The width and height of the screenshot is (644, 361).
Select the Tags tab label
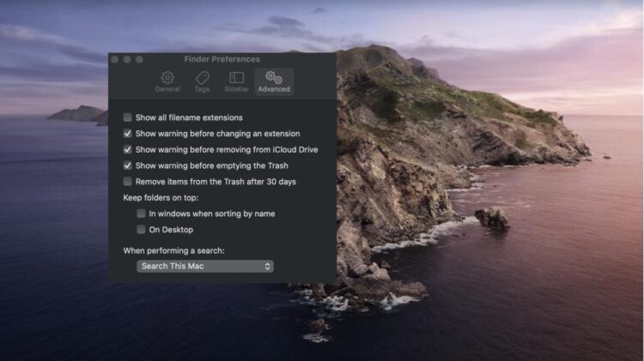pyautogui.click(x=202, y=89)
